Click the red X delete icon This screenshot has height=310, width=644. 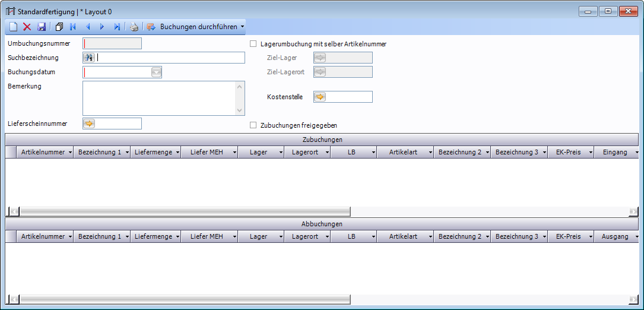point(27,27)
